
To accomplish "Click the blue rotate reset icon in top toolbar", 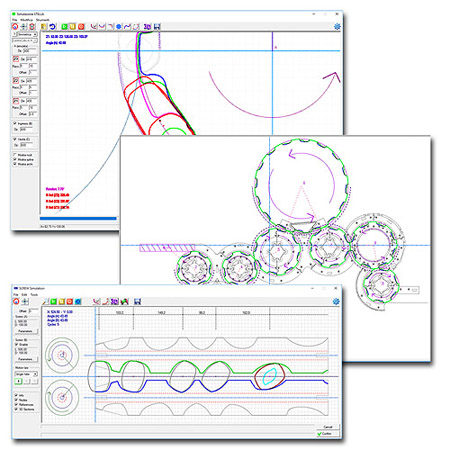I will [x=52, y=26].
